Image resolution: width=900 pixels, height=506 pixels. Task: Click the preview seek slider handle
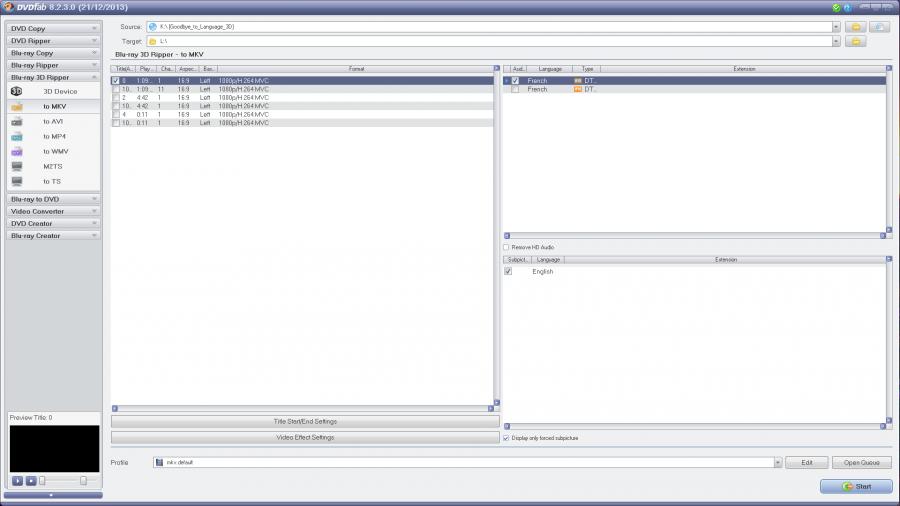point(42,481)
